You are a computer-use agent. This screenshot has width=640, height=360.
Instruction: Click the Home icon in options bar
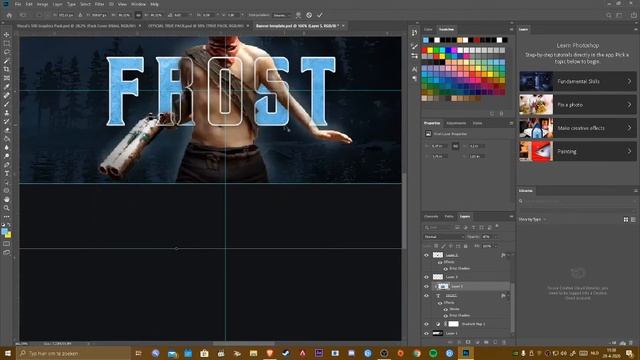point(9,15)
